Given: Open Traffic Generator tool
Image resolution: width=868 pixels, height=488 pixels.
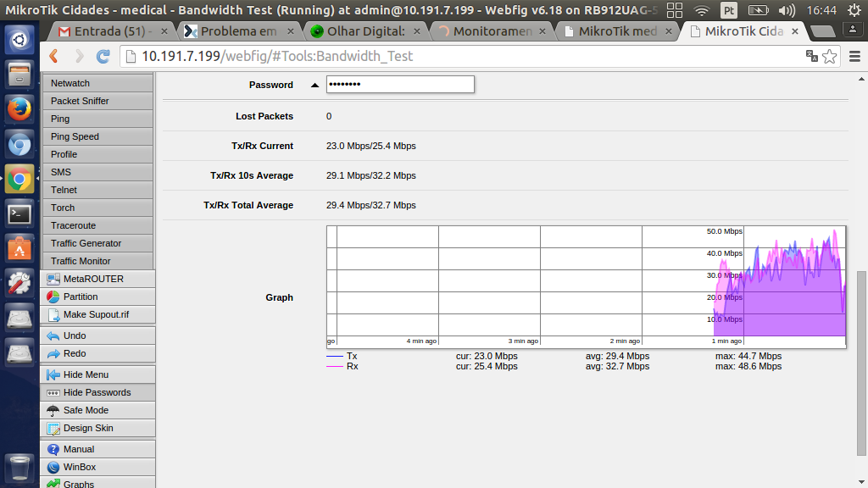Looking at the screenshot, I should click(x=97, y=243).
